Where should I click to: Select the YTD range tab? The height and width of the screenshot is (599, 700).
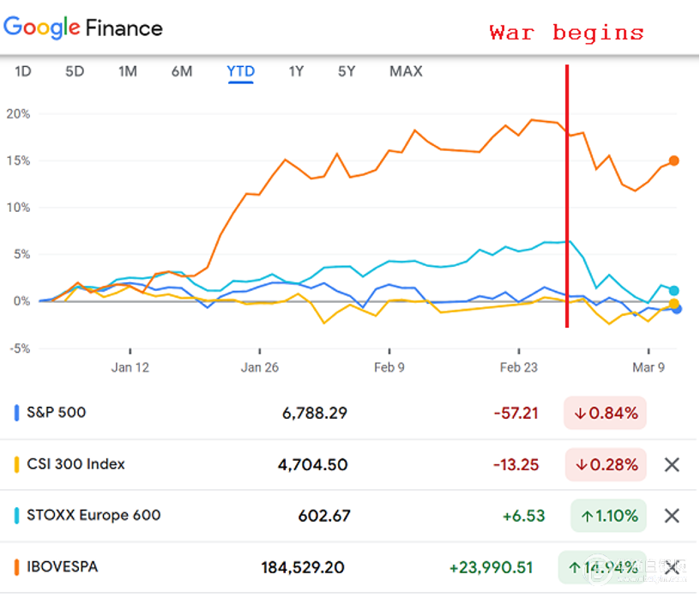[240, 71]
